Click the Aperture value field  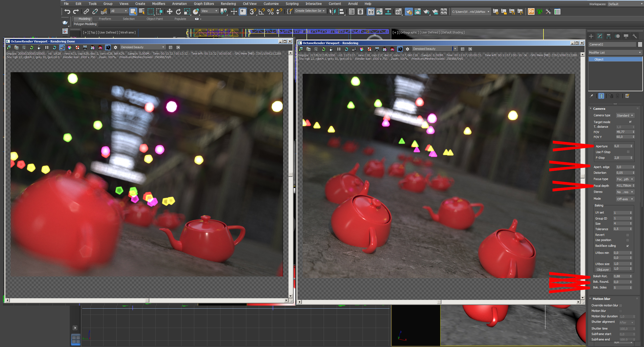[x=621, y=146]
